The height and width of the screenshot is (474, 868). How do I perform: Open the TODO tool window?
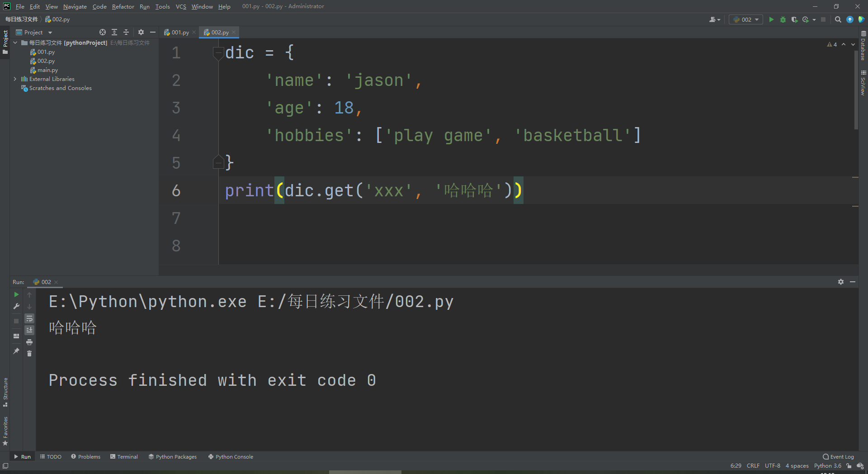pos(51,457)
